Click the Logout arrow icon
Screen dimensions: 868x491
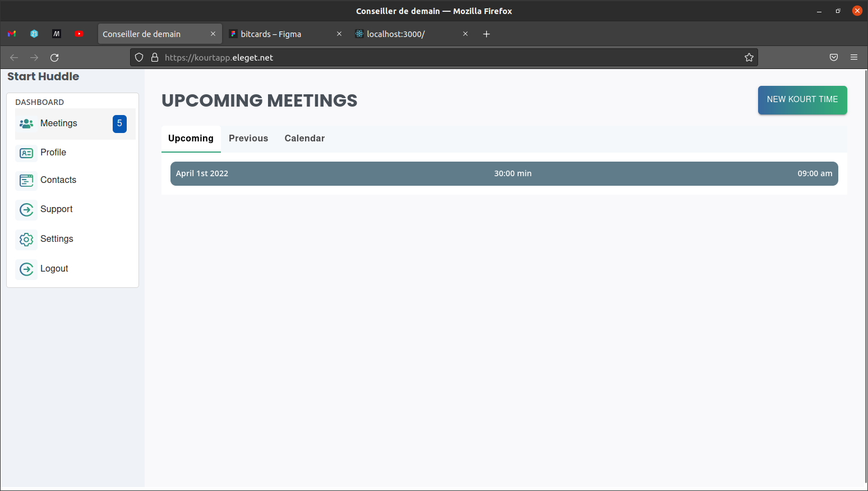[26, 269]
